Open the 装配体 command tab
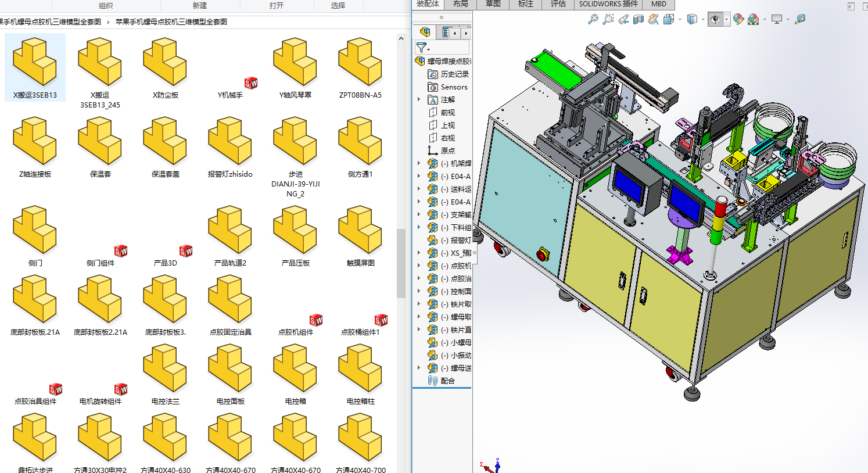The image size is (868, 473). 428,4
